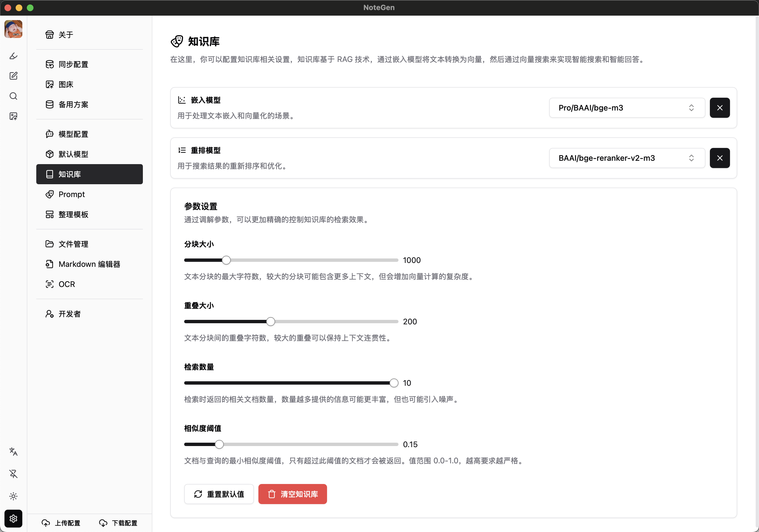The height and width of the screenshot is (532, 759).
Task: Click the 模型配置 bot icon
Action: tap(50, 134)
